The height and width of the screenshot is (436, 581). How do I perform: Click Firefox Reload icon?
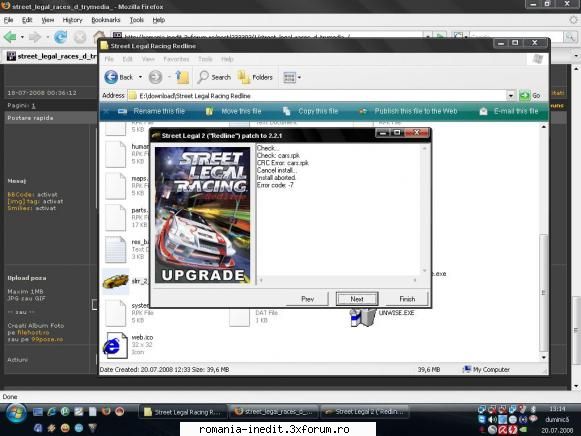coord(61,37)
